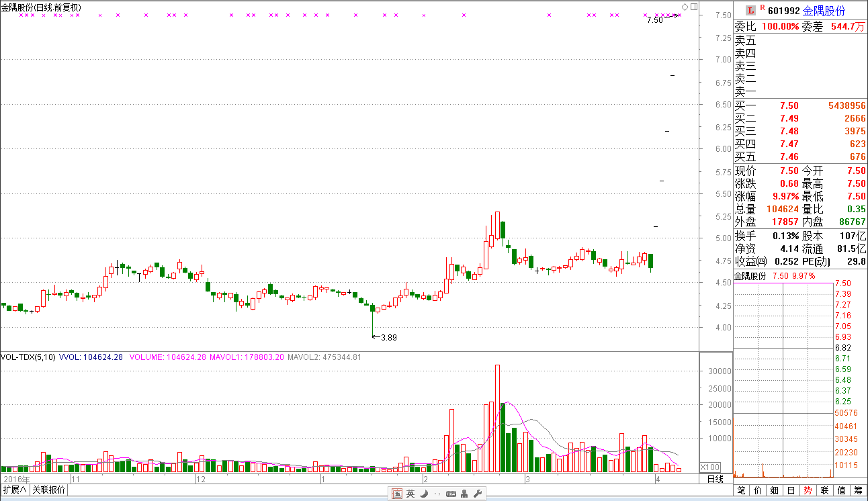Open the X100 volume scale selector
The width and height of the screenshot is (868, 501).
[710, 467]
